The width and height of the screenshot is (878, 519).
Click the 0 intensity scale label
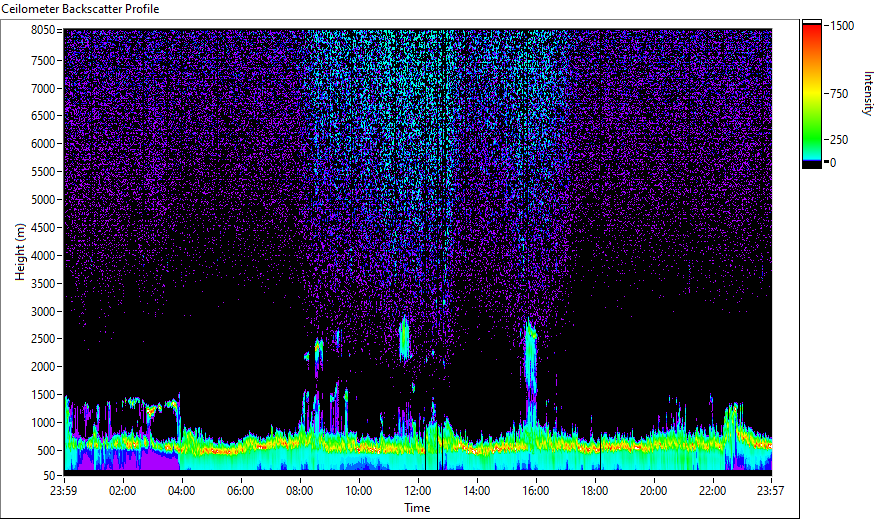coord(833,163)
